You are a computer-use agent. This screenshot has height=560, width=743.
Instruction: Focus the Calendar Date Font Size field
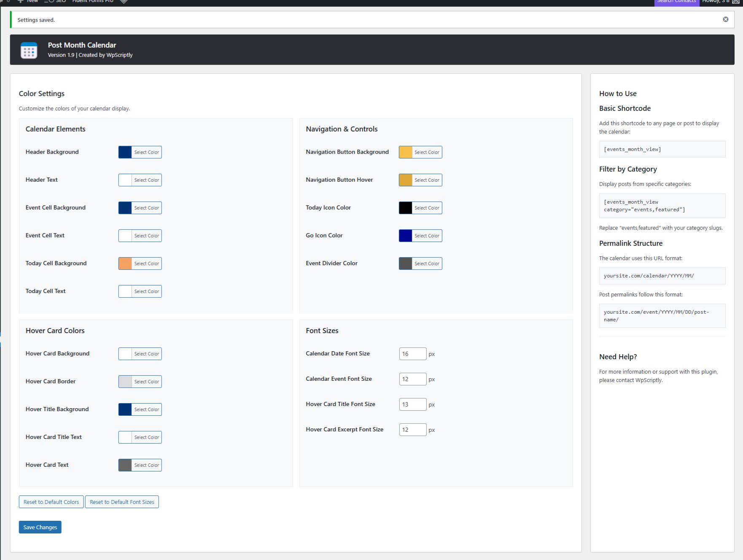(412, 354)
